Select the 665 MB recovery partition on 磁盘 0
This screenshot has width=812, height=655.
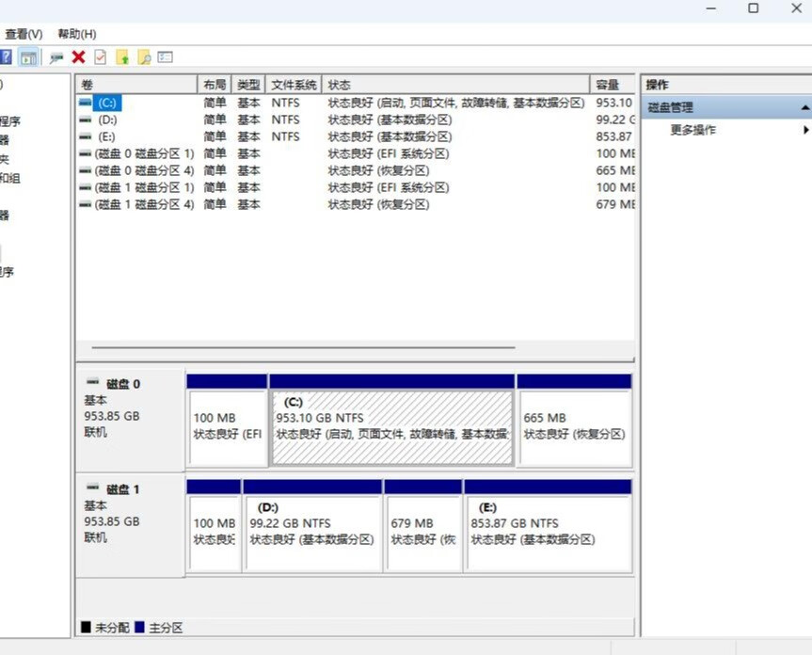click(x=574, y=426)
